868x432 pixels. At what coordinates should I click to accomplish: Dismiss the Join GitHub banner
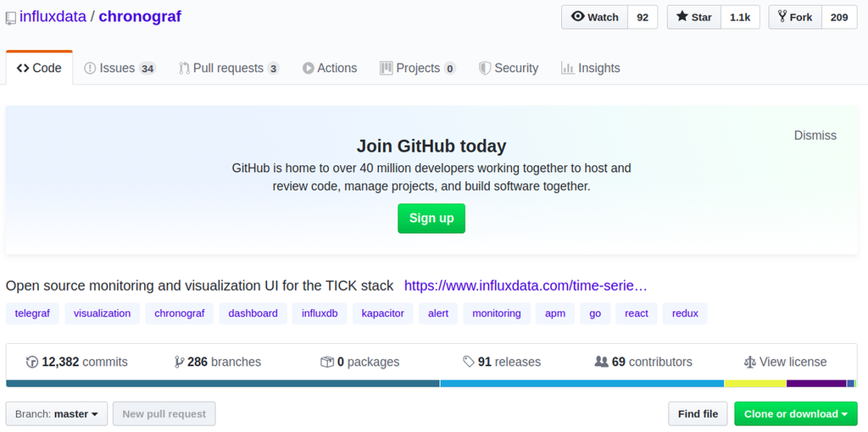[815, 136]
